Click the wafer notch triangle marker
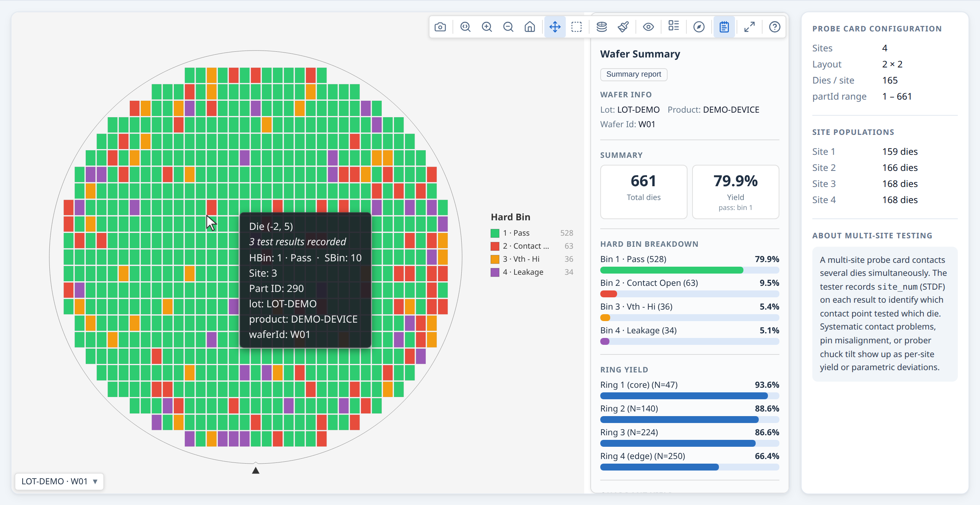The width and height of the screenshot is (980, 505). 256,470
